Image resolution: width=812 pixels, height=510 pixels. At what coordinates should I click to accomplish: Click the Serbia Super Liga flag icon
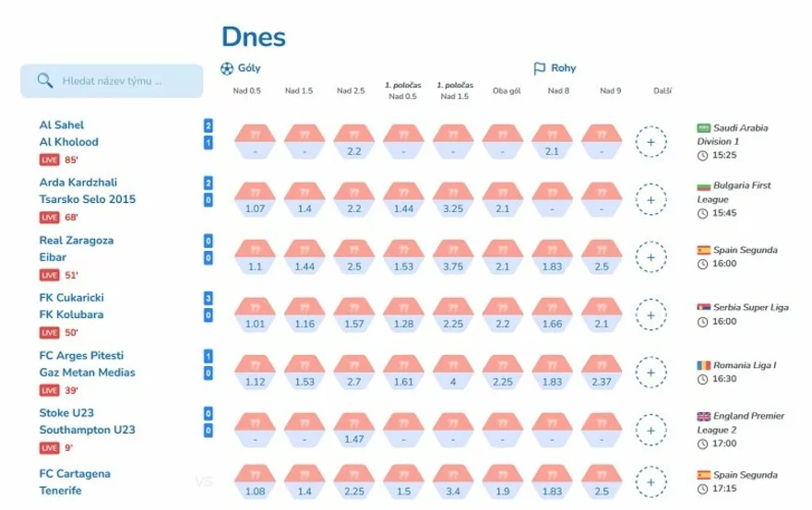click(704, 307)
